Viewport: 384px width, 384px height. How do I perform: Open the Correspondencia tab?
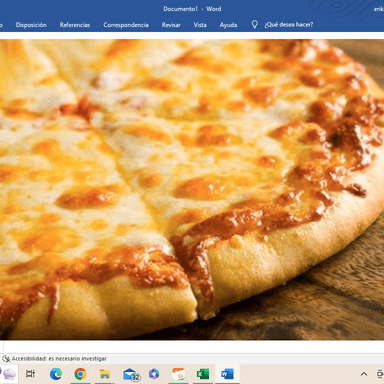coord(126,25)
